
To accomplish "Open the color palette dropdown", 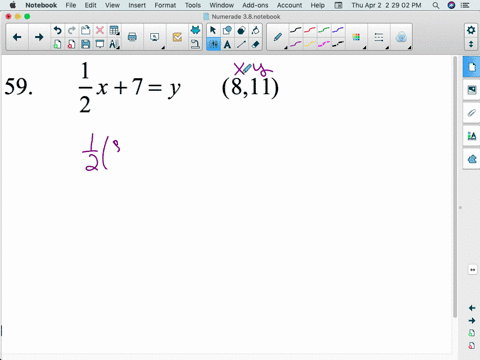I will 356,37.
